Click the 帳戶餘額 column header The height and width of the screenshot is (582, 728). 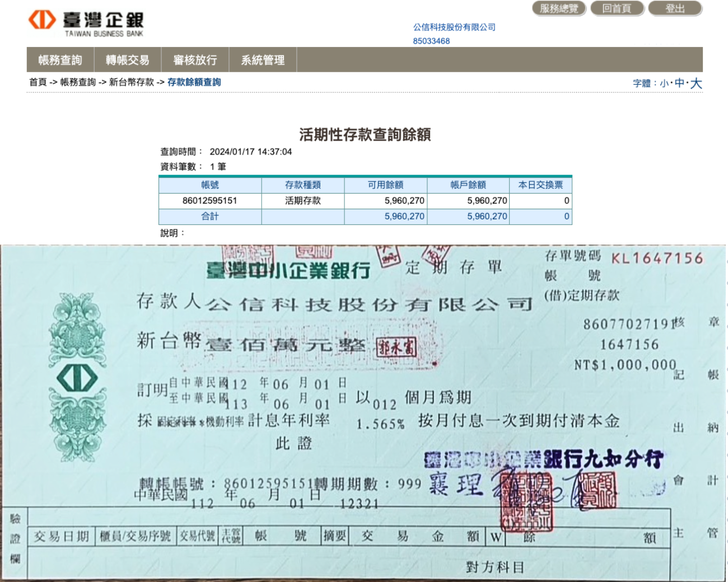[468, 185]
